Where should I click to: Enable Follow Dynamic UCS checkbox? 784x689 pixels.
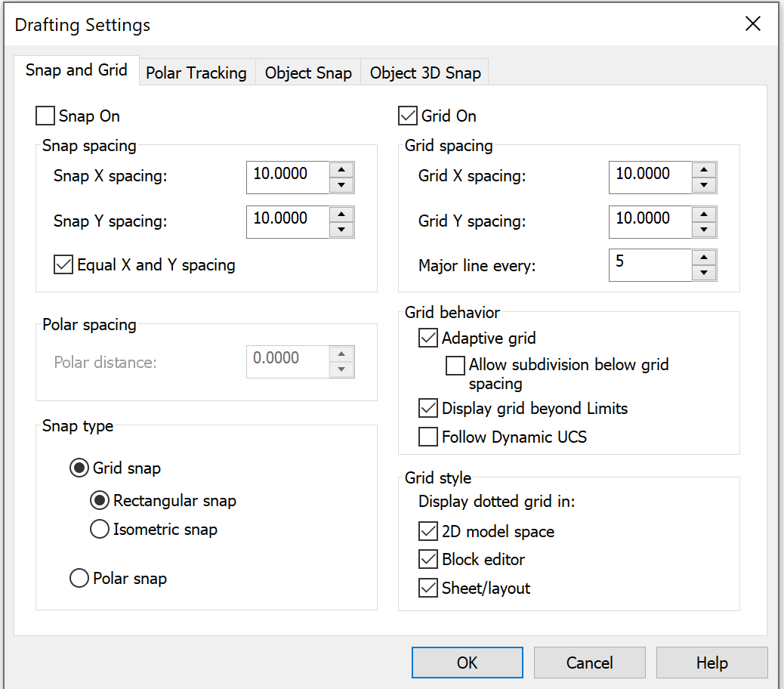pos(428,437)
